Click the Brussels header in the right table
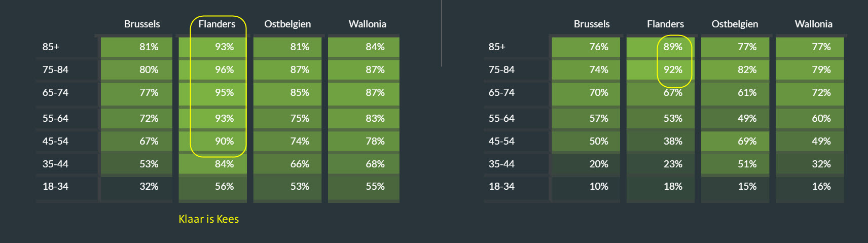 click(x=592, y=24)
